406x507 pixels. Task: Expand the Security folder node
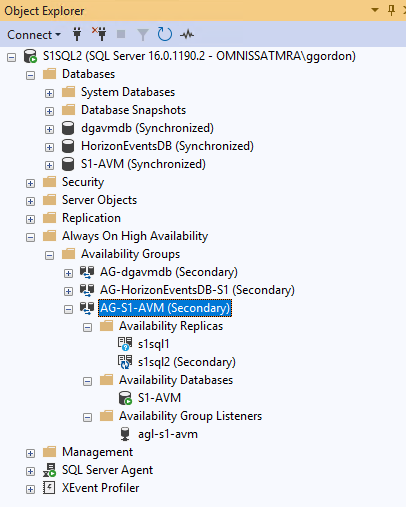[x=30, y=183]
